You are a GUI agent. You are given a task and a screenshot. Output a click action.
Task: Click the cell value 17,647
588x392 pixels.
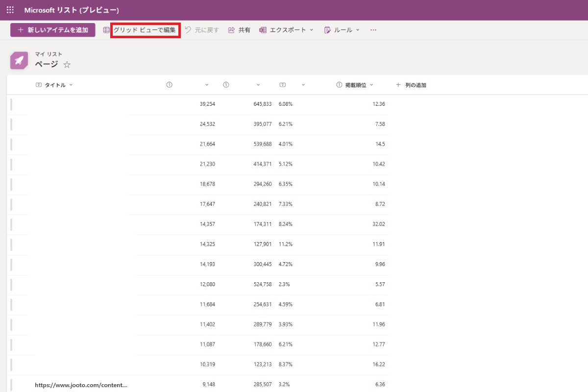coord(207,204)
